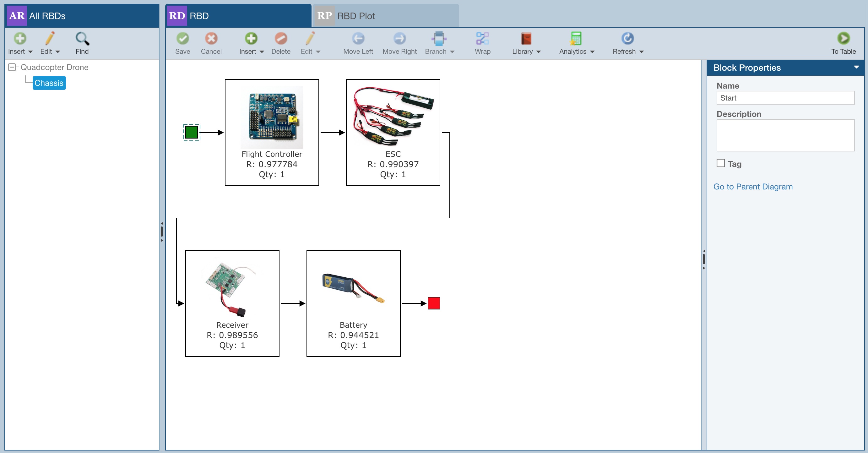Click the Find magnifier icon

click(x=82, y=38)
